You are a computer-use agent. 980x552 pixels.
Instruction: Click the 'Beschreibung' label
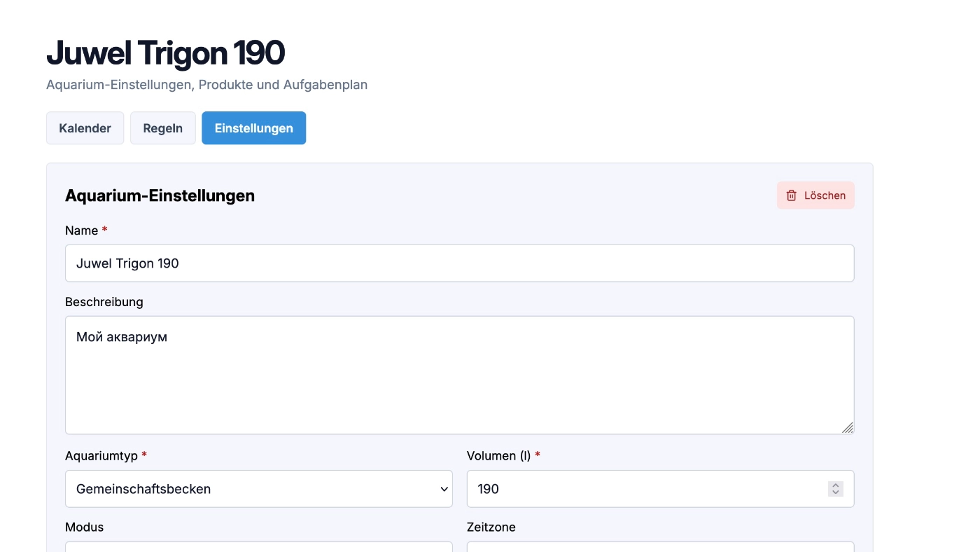pyautogui.click(x=104, y=302)
